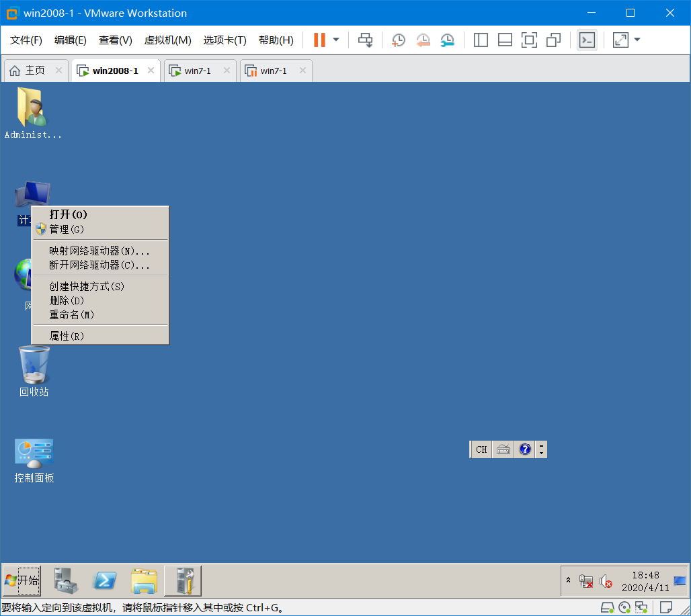
Task: Click the network disconnected tray icon
Action: (x=586, y=581)
